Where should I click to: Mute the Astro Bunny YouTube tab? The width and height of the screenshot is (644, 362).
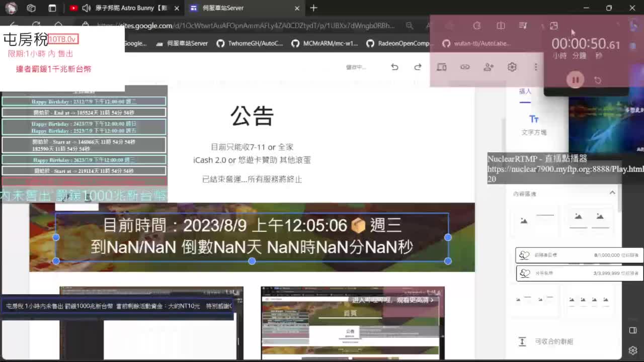click(x=86, y=8)
